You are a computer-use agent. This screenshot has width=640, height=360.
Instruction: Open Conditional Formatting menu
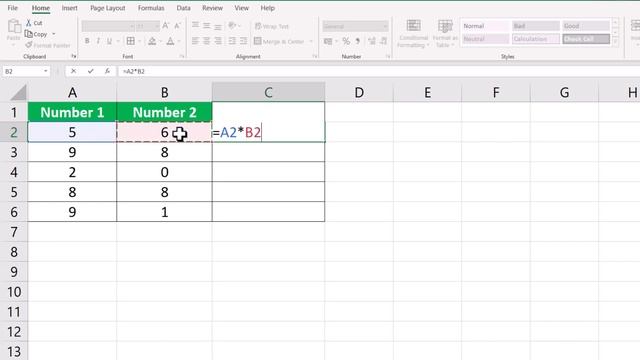pyautogui.click(x=413, y=33)
